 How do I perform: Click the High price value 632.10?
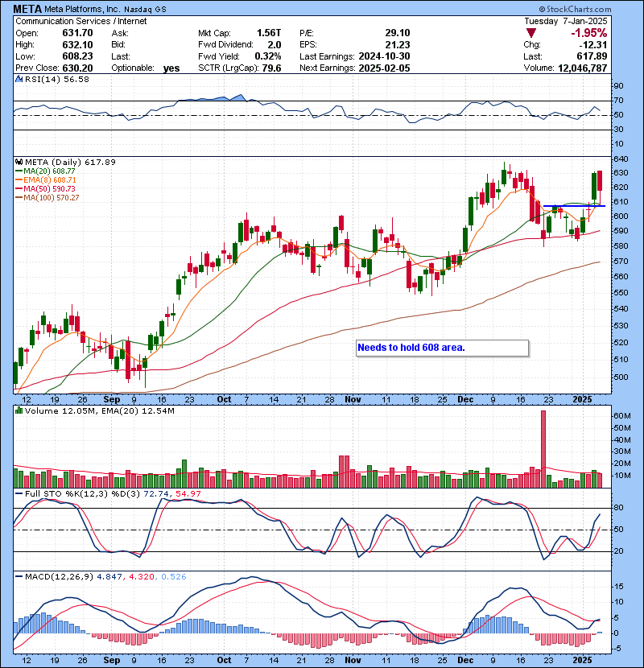(77, 45)
